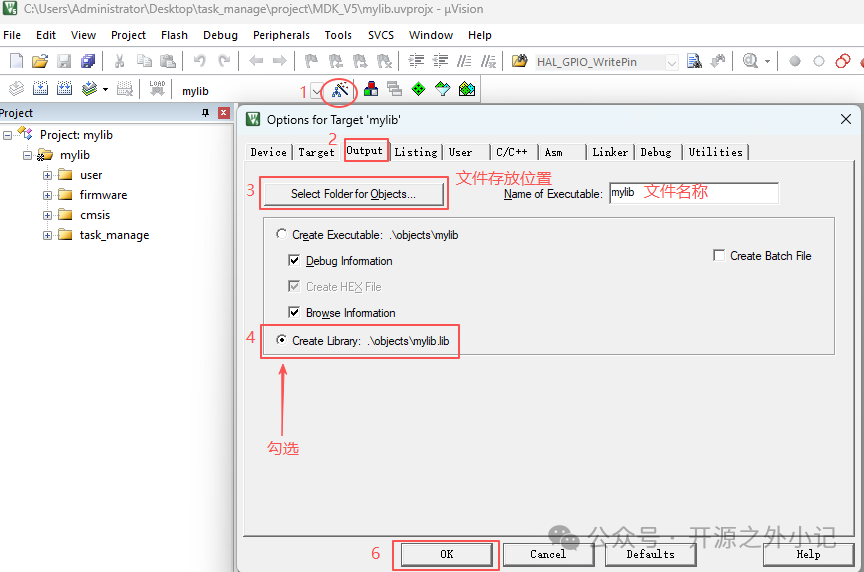Image resolution: width=864 pixels, height=572 pixels.
Task: Rebuild all target files icon
Action: (64, 89)
